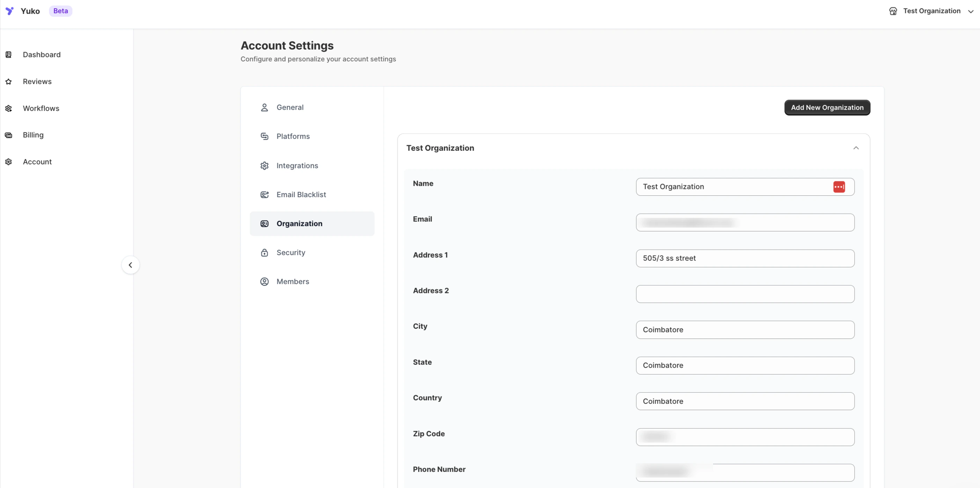
Task: Click the Address 1 label
Action: click(430, 255)
